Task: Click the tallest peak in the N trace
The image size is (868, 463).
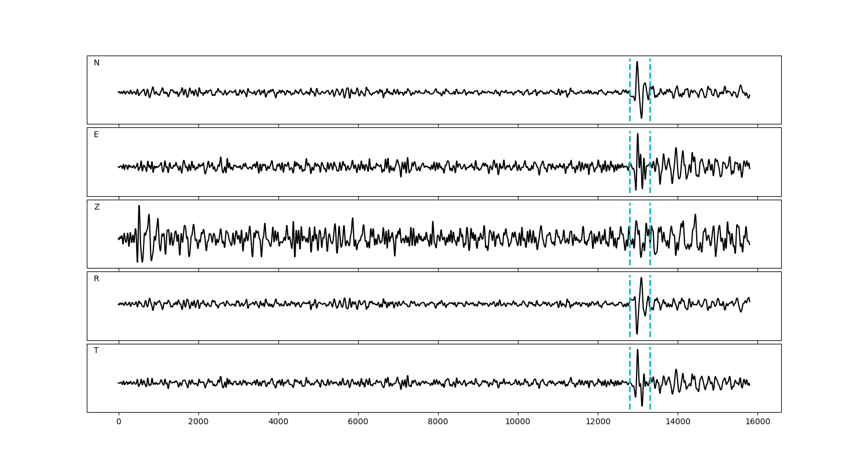Action: 637,63
